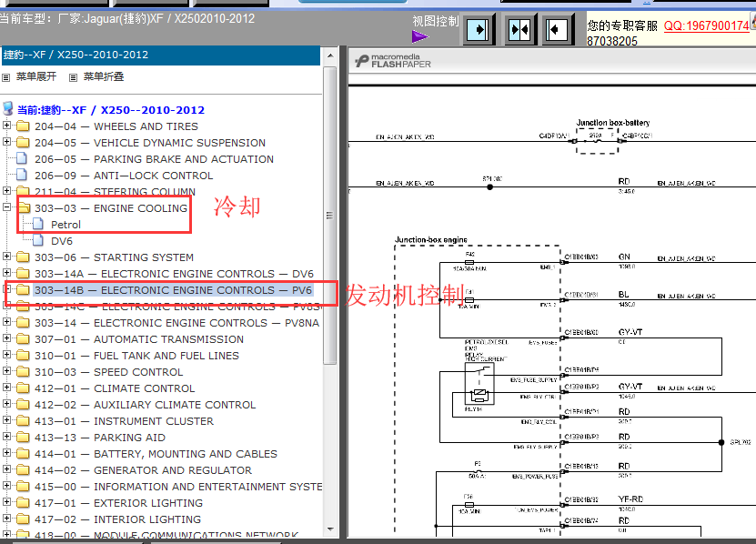Select 414-02 Generator and Regulator entry
The image size is (756, 544).
point(143,470)
